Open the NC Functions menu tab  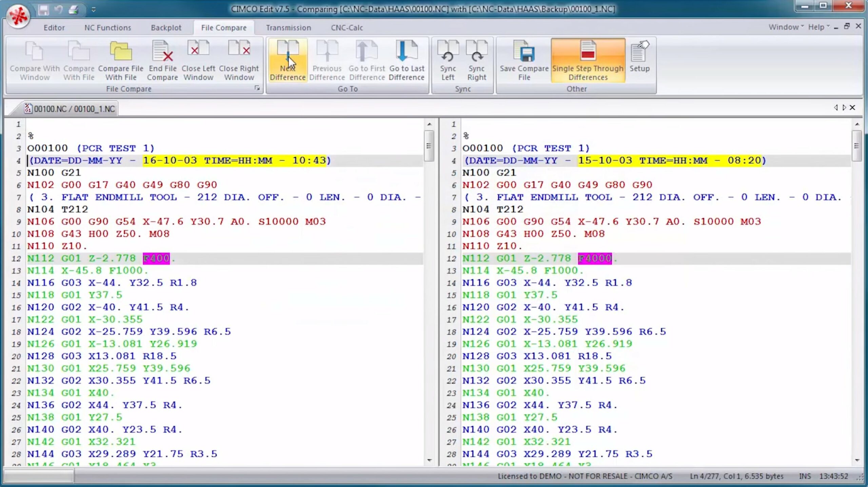pyautogui.click(x=107, y=27)
